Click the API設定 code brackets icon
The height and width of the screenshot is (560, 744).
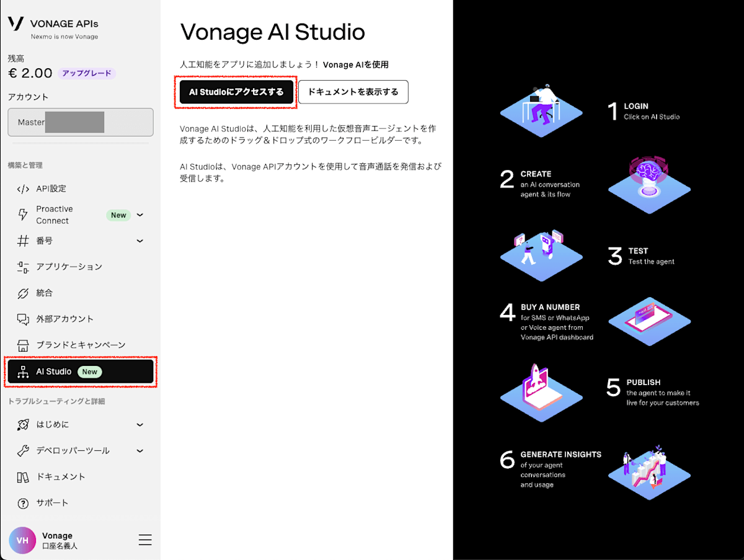coord(23,189)
